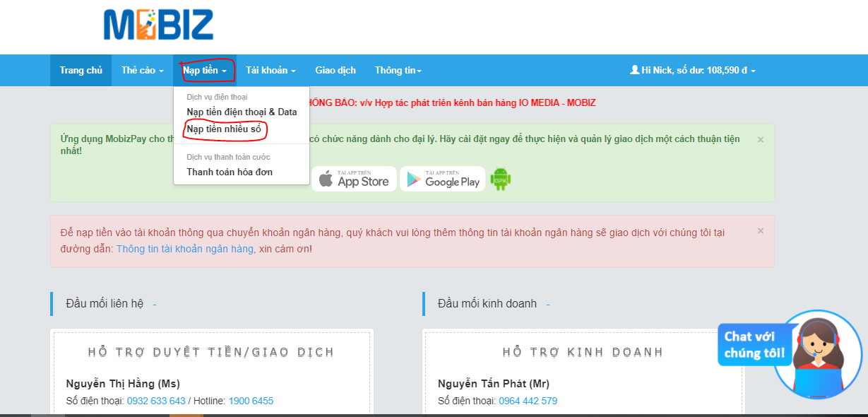Image resolution: width=868 pixels, height=417 pixels.
Task: Dismiss the green MobizPay app notice
Action: [760, 140]
